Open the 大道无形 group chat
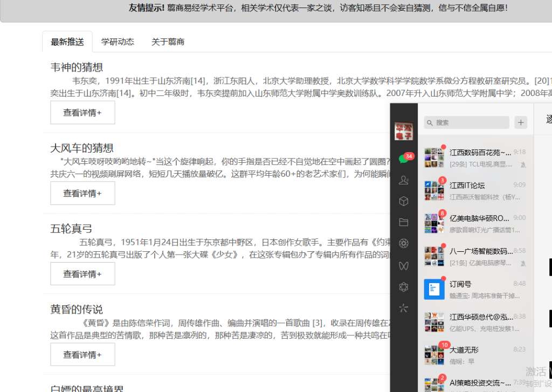This screenshot has width=552, height=392. [475, 355]
